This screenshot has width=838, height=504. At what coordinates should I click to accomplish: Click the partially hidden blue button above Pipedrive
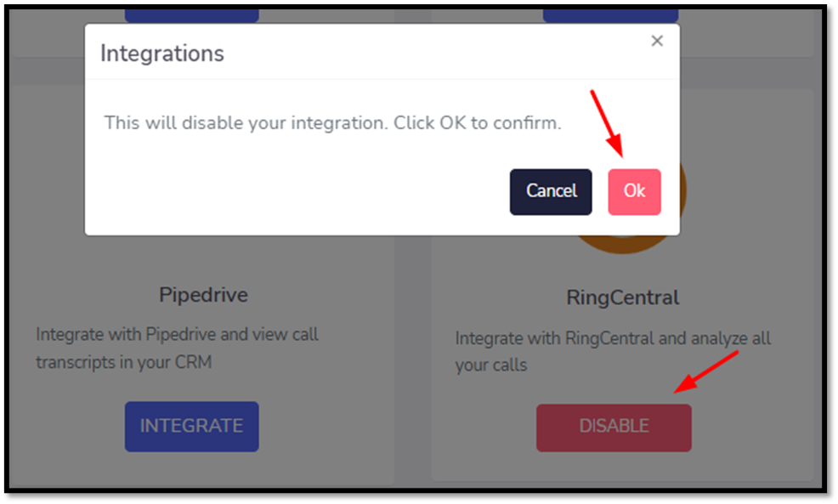pyautogui.click(x=192, y=16)
